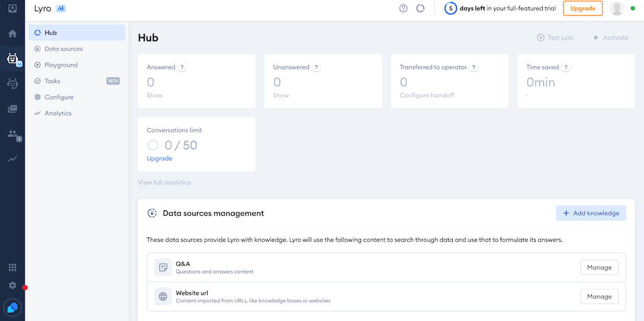This screenshot has height=321, width=644.
Task: Open the contacts people icon in sidebar
Action: [13, 134]
